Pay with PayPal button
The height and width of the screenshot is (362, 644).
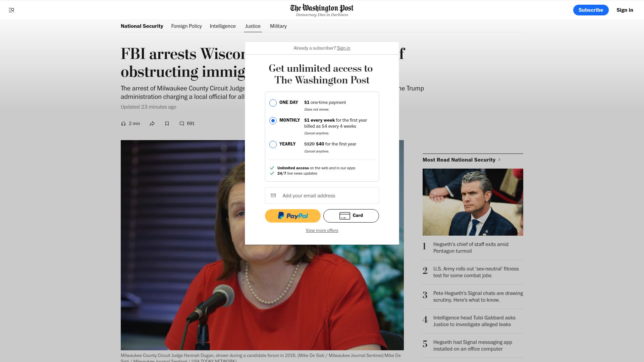point(293,216)
